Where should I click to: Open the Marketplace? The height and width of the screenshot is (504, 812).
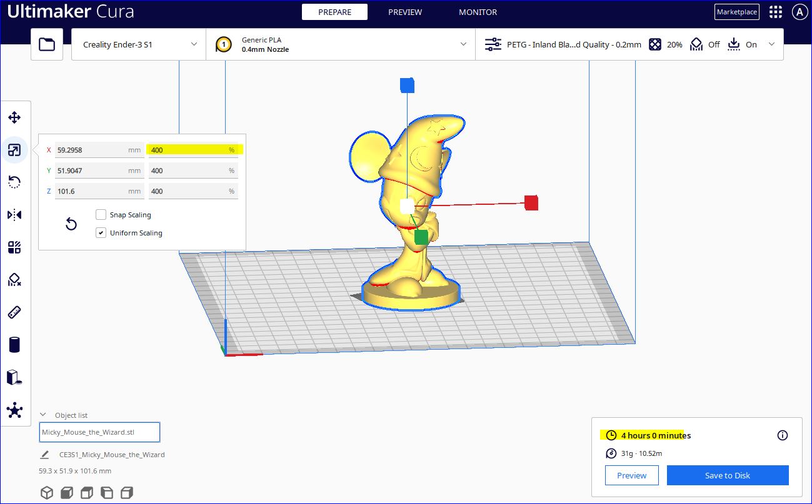(x=736, y=11)
